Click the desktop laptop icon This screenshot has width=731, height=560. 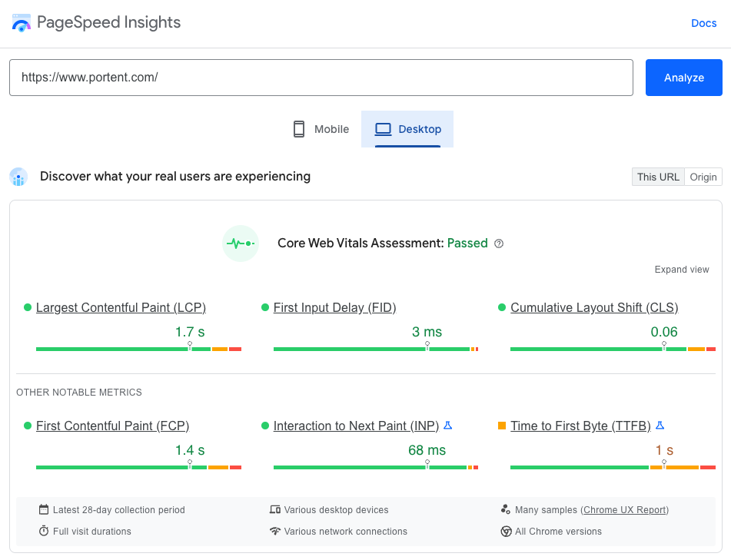(x=384, y=129)
